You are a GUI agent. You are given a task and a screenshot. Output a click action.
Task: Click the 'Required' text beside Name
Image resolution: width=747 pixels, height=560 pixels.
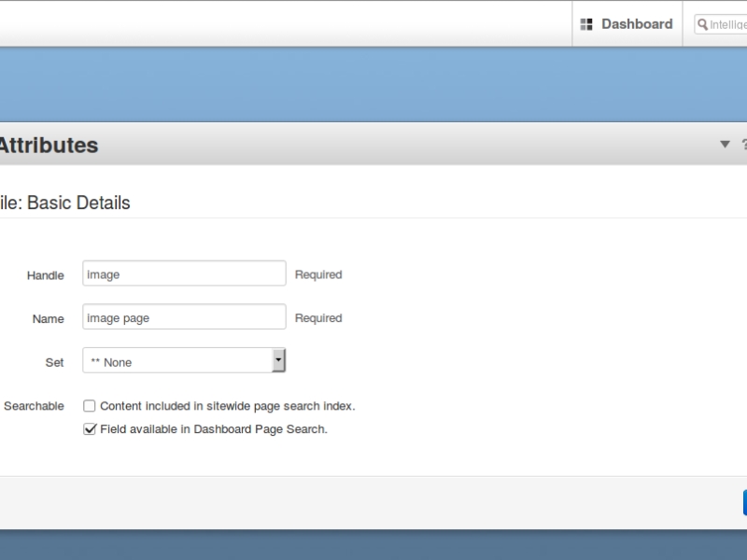point(318,318)
